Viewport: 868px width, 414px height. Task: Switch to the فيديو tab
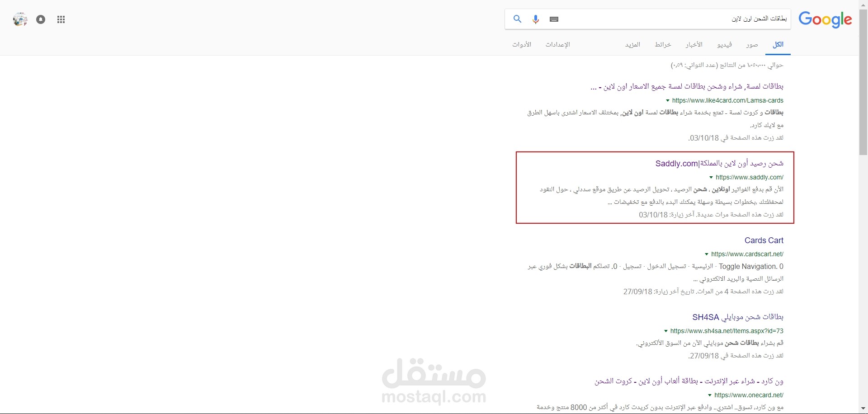click(724, 45)
